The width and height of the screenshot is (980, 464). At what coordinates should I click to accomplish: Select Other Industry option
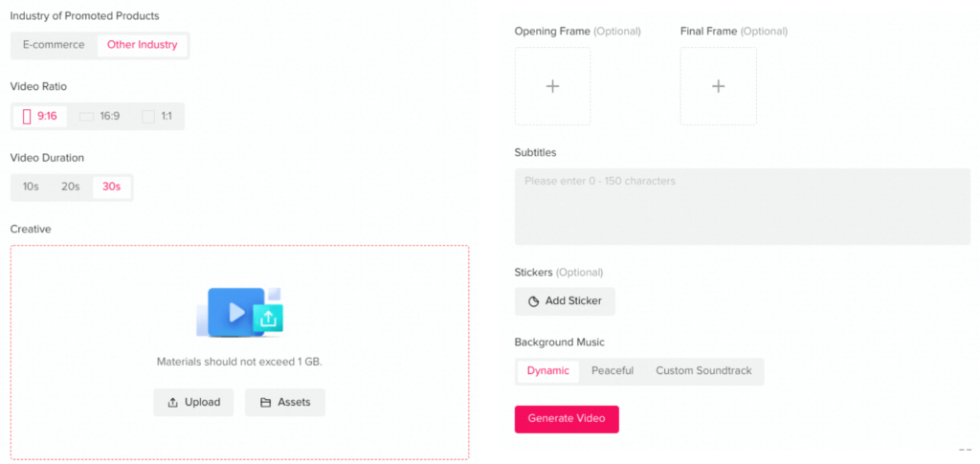(142, 45)
